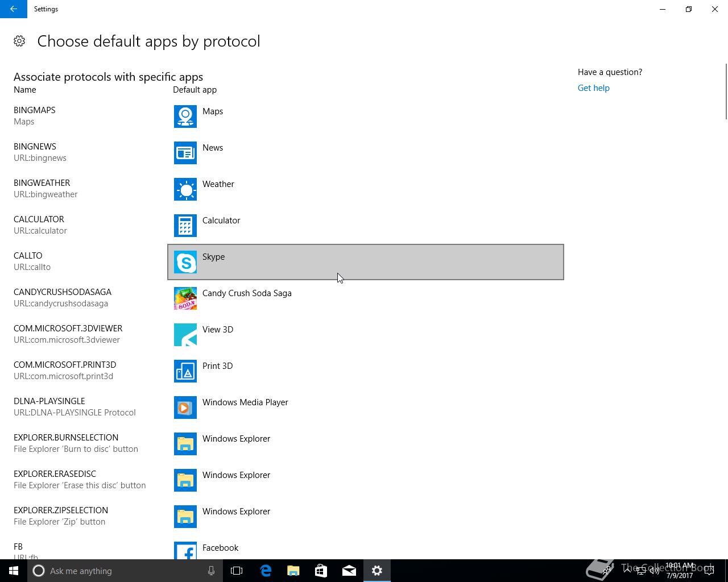This screenshot has width=728, height=582.
Task: Click the Print 3D app icon
Action: (185, 371)
